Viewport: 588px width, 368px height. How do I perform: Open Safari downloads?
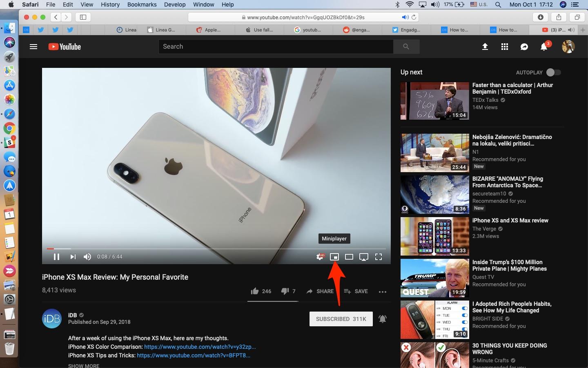click(541, 17)
